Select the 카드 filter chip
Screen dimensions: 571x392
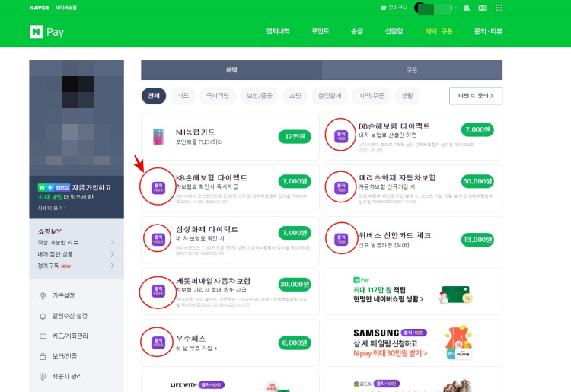183,96
